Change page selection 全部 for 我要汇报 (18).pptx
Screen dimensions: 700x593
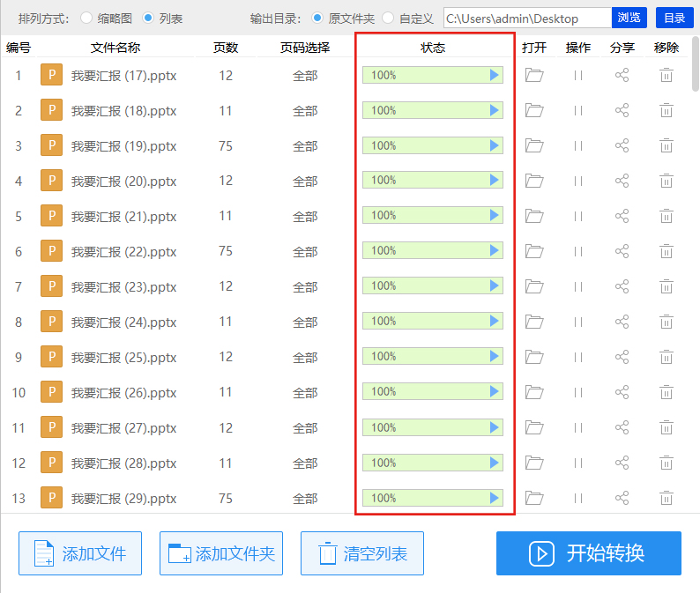[305, 111]
